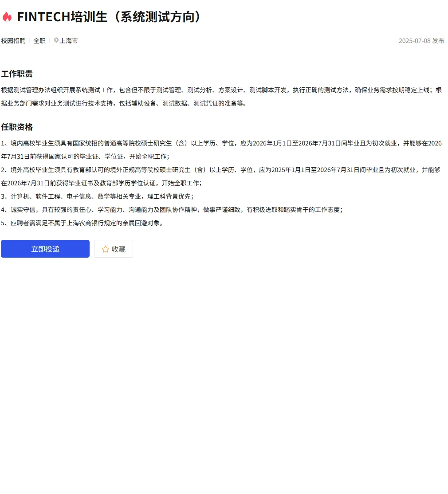Apply now with the 立即投递 button
The width and height of the screenshot is (448, 494).
pyautogui.click(x=45, y=249)
